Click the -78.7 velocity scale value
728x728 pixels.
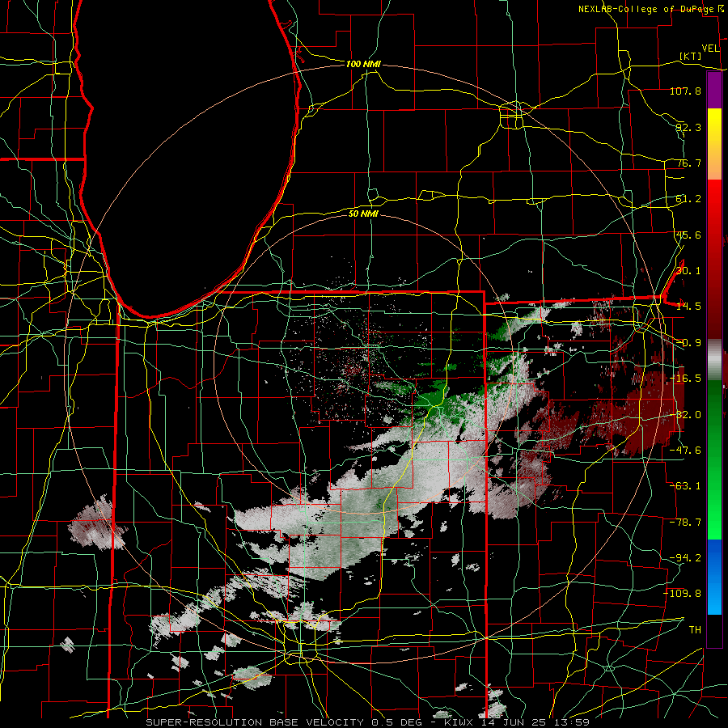pos(685,523)
